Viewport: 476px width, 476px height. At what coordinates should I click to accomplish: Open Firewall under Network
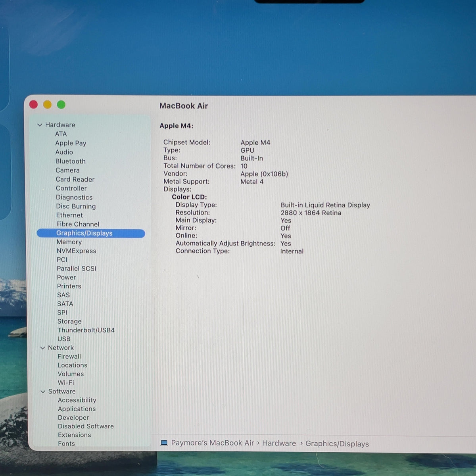point(69,357)
